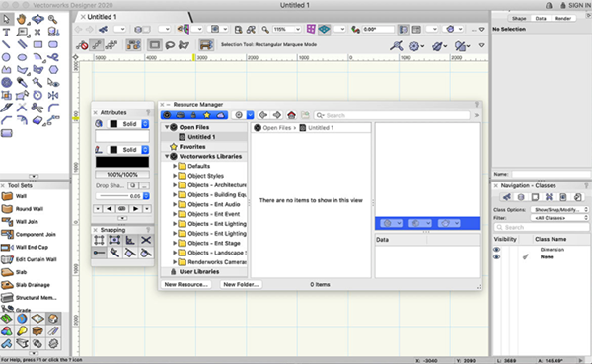This screenshot has width=592, height=364.
Task: Select the Rectangle tool
Action: click(37, 44)
